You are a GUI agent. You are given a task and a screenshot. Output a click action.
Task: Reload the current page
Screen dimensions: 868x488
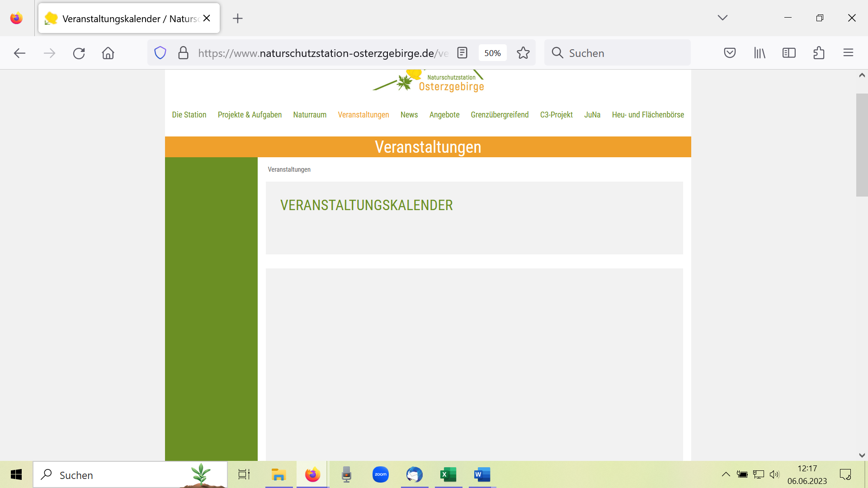pos(79,53)
